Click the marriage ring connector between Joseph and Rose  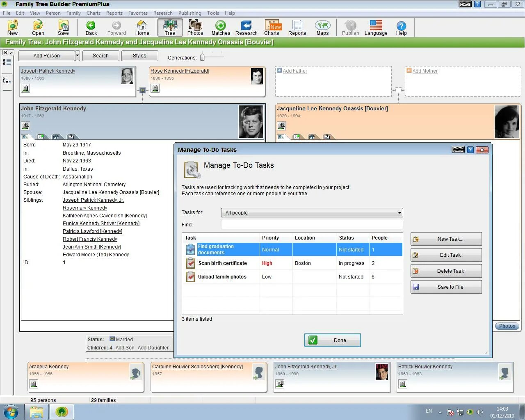[x=142, y=90]
